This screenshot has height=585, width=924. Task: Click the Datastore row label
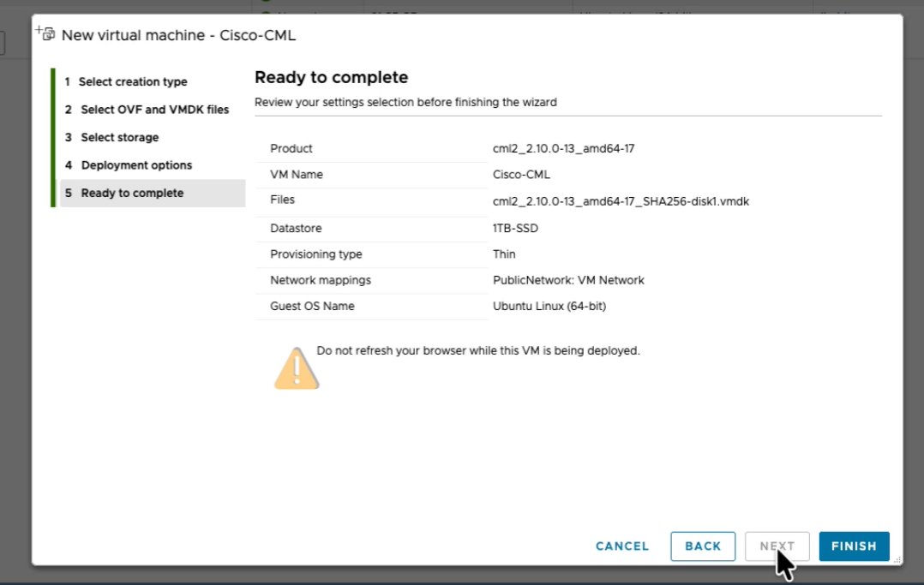[296, 228]
